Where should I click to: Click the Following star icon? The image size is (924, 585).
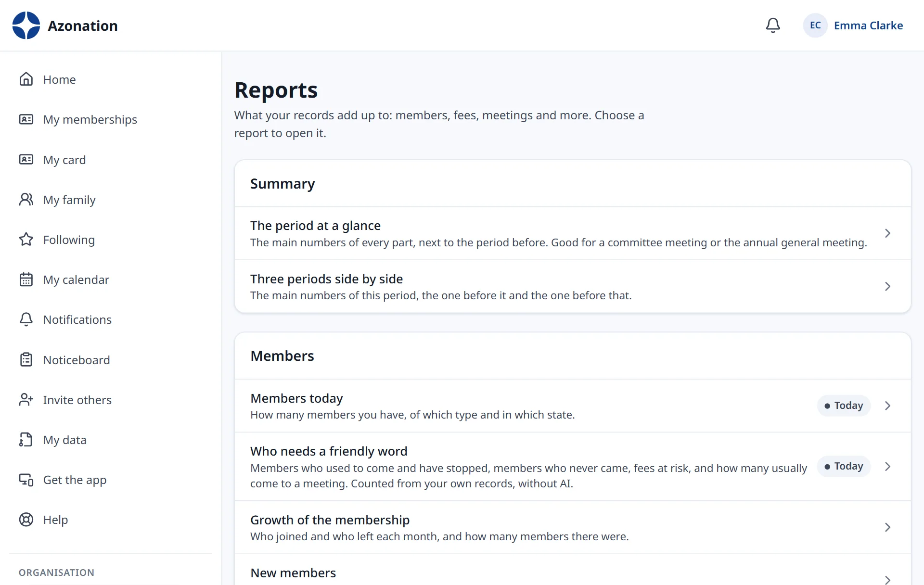pyautogui.click(x=26, y=239)
